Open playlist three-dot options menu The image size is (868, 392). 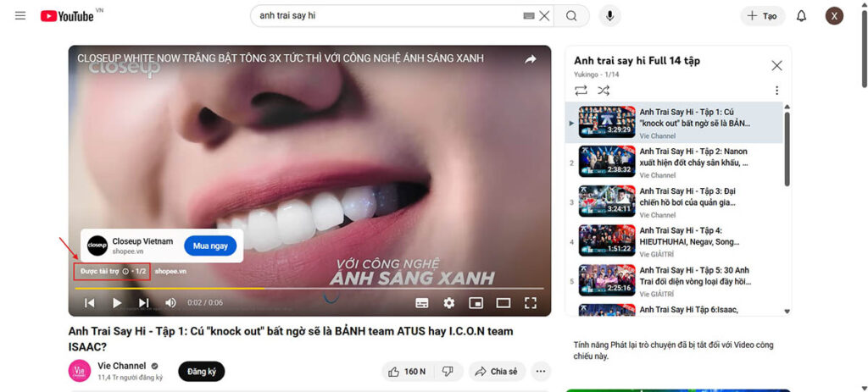point(776,91)
